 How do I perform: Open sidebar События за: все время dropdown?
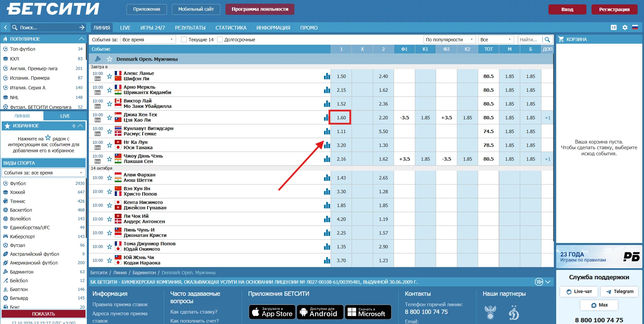[x=43, y=173]
